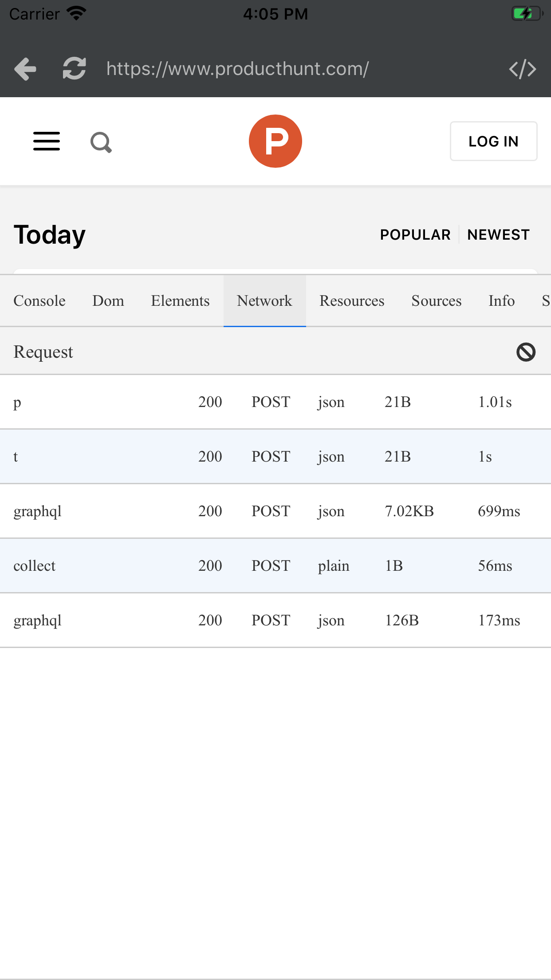551x980 pixels.
Task: Open the hamburger menu
Action: [47, 141]
